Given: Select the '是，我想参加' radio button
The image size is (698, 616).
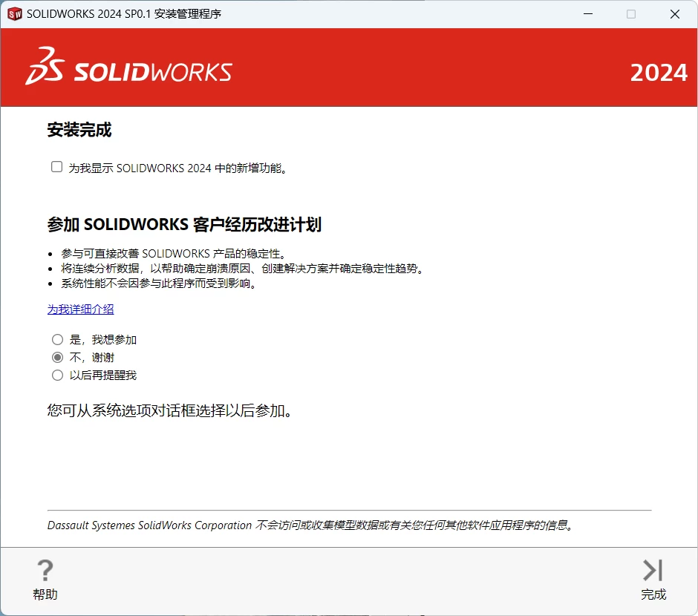Looking at the screenshot, I should [x=57, y=340].
